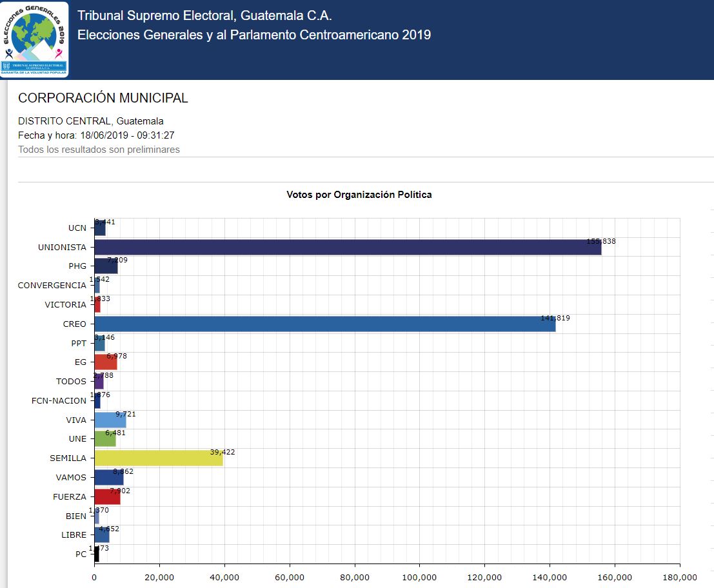714x588 pixels.
Task: Click the yellow SEMILLA bar
Action: pyautogui.click(x=159, y=458)
